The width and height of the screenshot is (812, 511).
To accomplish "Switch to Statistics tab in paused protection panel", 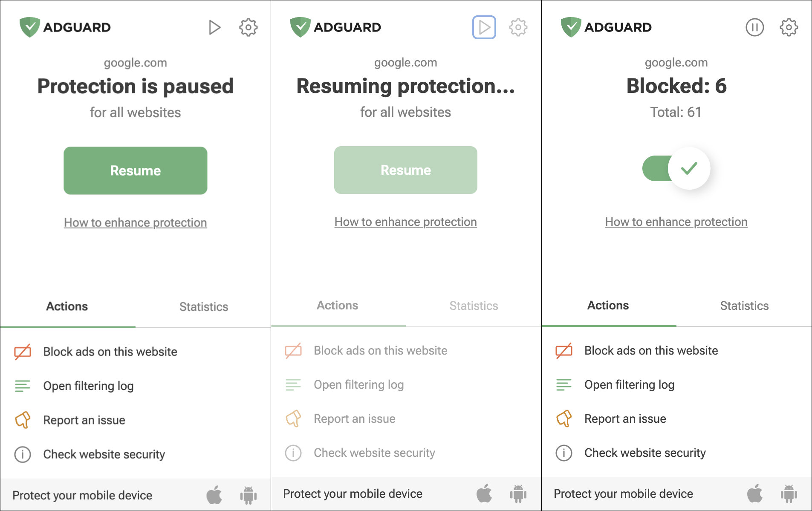I will pos(203,306).
